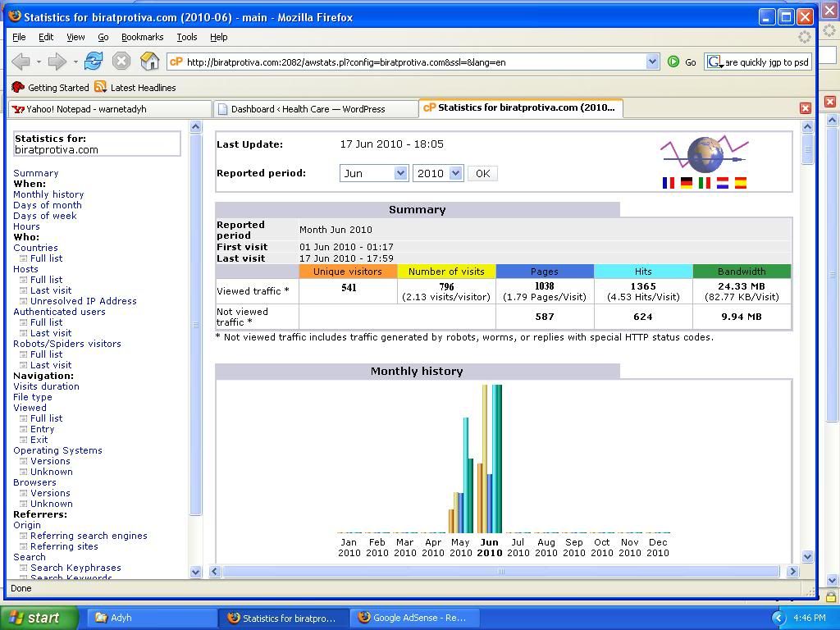Open the year dropdown showing 2010
This screenshot has width=840, height=630.
point(438,173)
